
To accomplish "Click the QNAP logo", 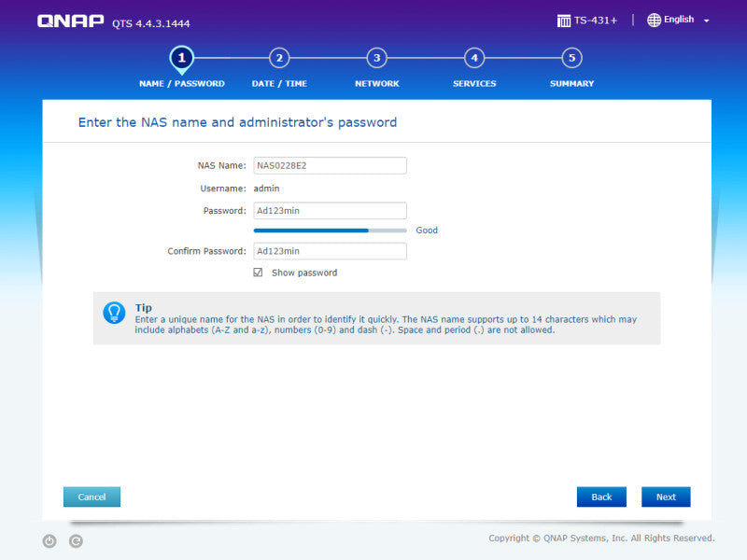I will click(71, 21).
